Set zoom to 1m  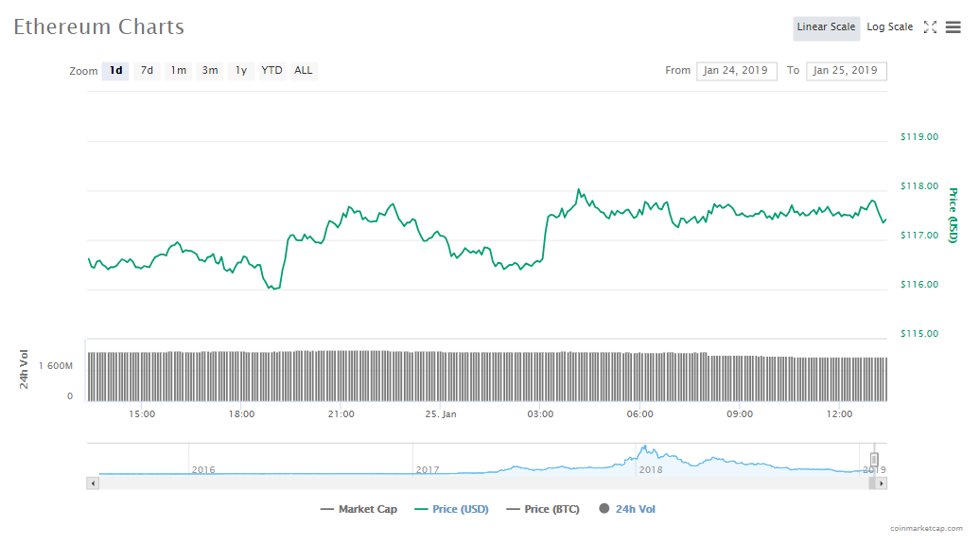(x=178, y=71)
